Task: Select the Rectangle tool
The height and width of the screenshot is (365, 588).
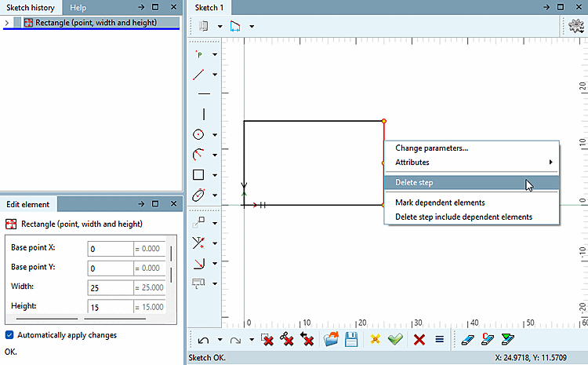Action: coord(199,175)
